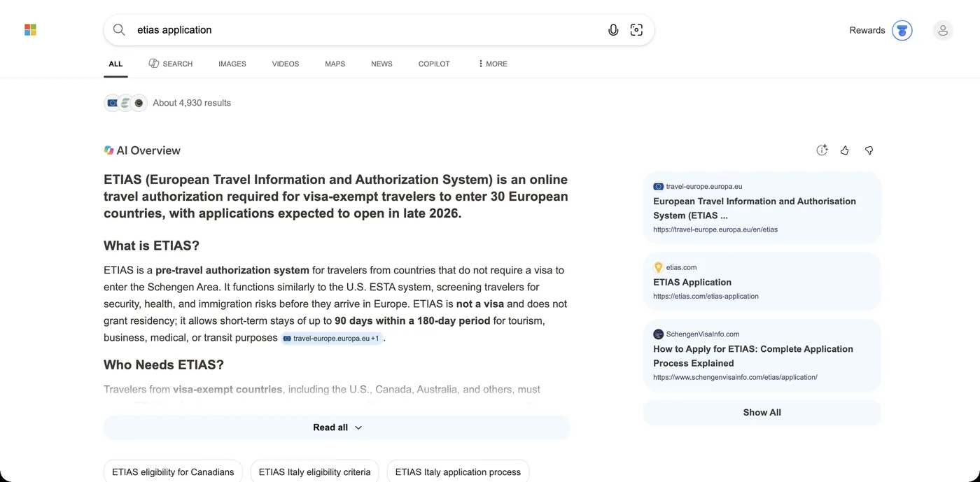The image size is (980, 482).
Task: Open the Rewards medal icon
Action: [902, 30]
